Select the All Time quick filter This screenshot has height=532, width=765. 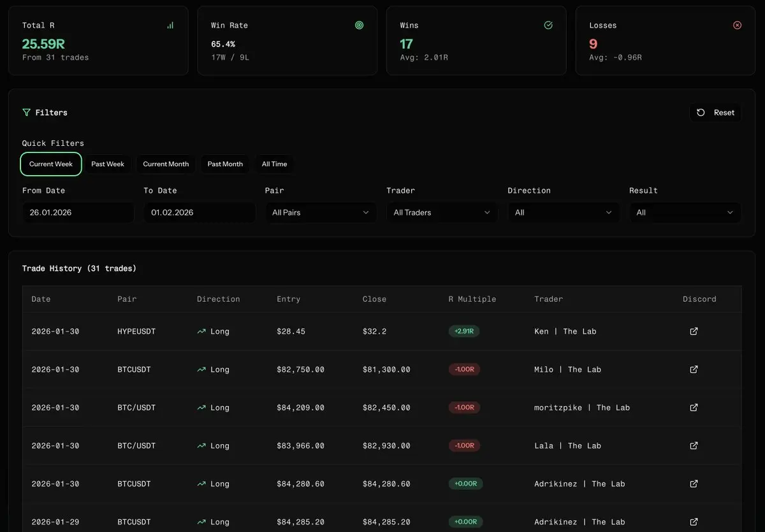pyautogui.click(x=274, y=164)
